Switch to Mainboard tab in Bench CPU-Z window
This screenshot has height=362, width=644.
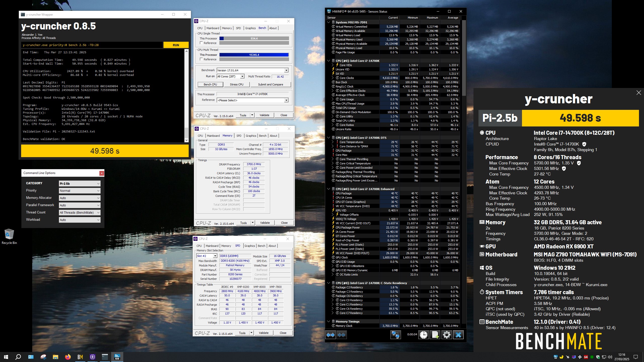click(x=213, y=28)
